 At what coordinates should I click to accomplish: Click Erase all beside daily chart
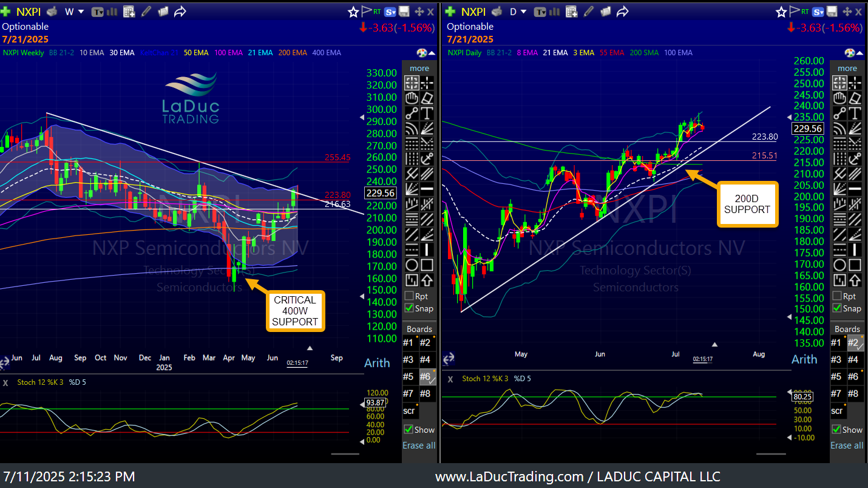[x=847, y=446]
